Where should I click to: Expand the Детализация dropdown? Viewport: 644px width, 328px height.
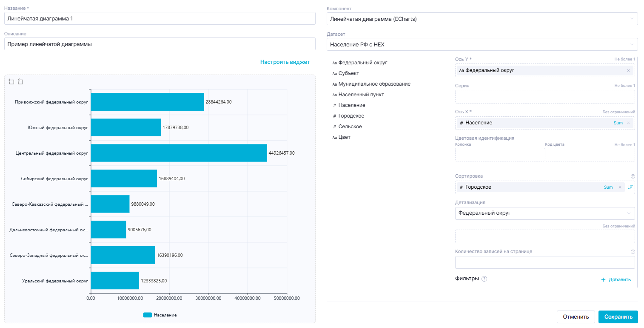click(544, 213)
